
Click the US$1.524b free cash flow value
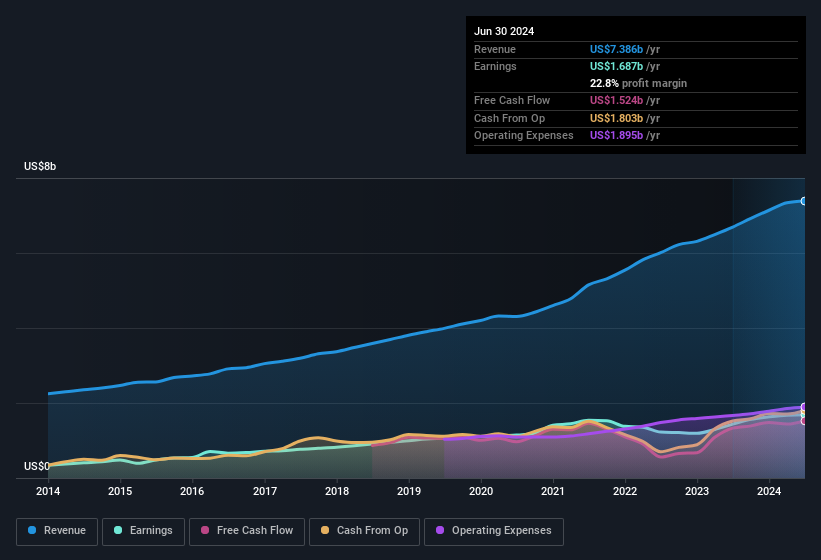click(616, 100)
